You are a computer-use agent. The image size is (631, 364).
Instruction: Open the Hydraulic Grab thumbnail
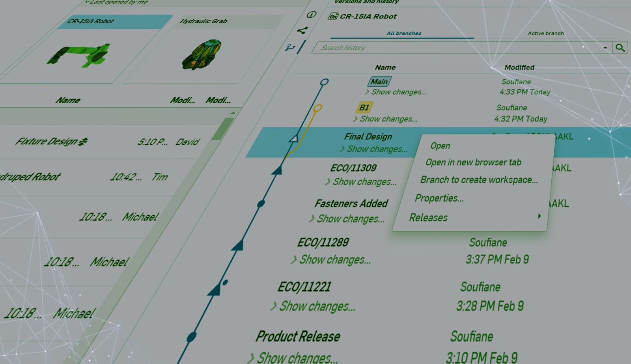click(x=202, y=54)
